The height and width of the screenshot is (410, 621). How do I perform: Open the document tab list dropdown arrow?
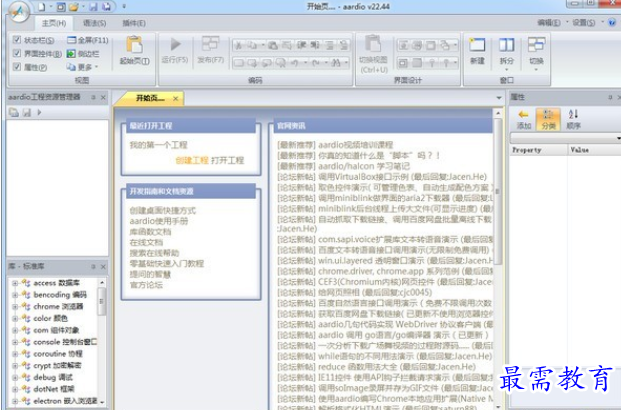point(499,97)
